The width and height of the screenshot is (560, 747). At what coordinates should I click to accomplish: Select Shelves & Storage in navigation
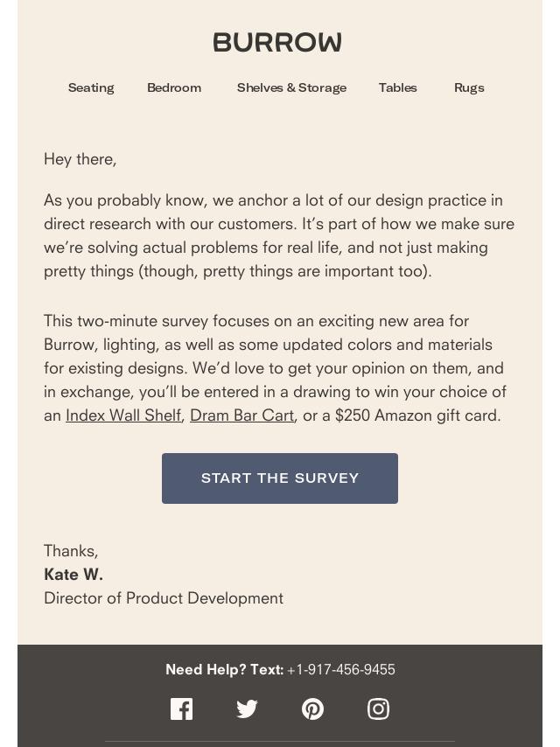[x=291, y=87]
